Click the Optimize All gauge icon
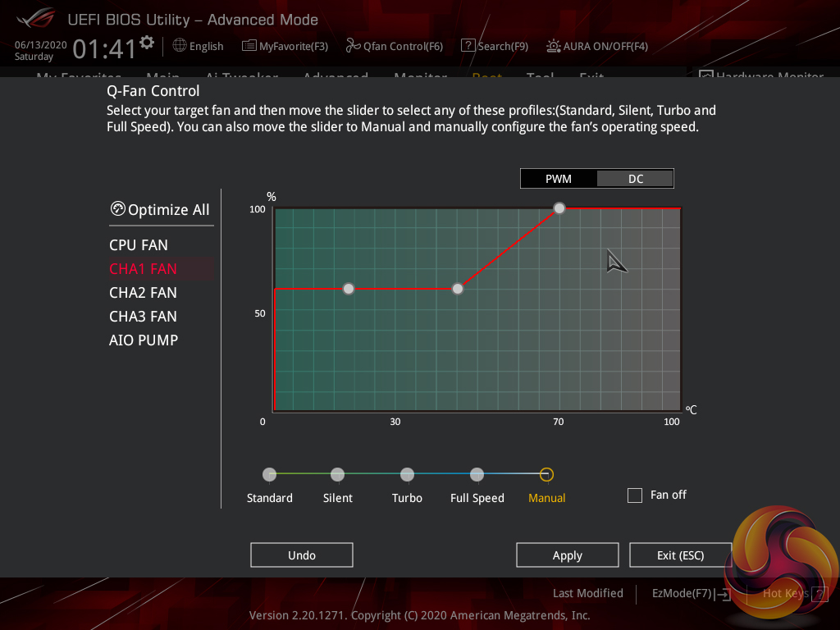 117,208
